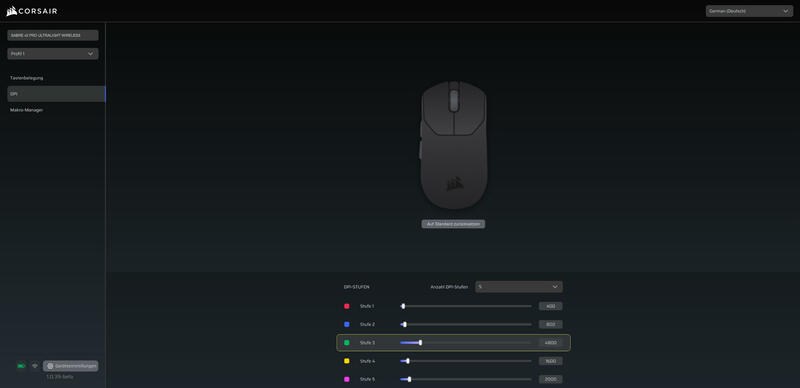Click the Auf Standard zurücksetzen button
The image size is (800, 388).
click(x=453, y=224)
